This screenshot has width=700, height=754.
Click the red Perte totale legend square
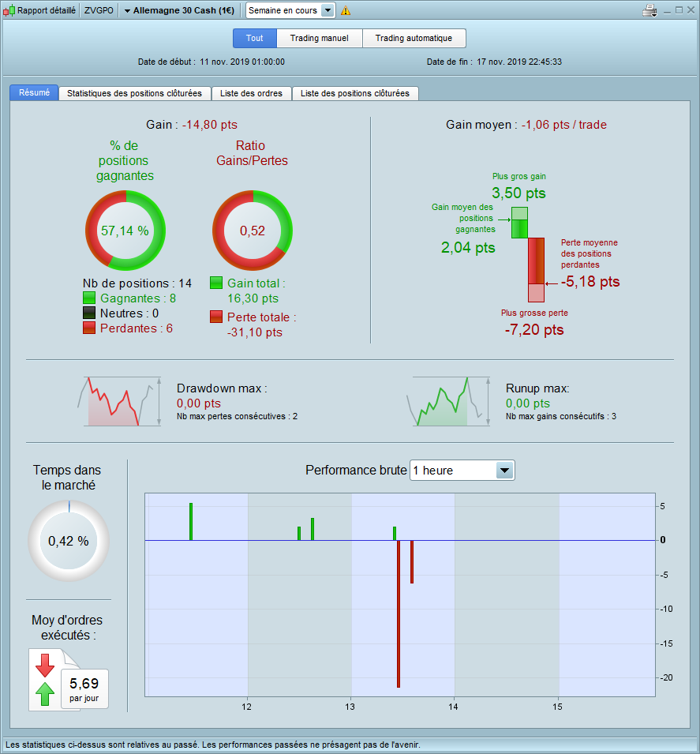pyautogui.click(x=216, y=317)
